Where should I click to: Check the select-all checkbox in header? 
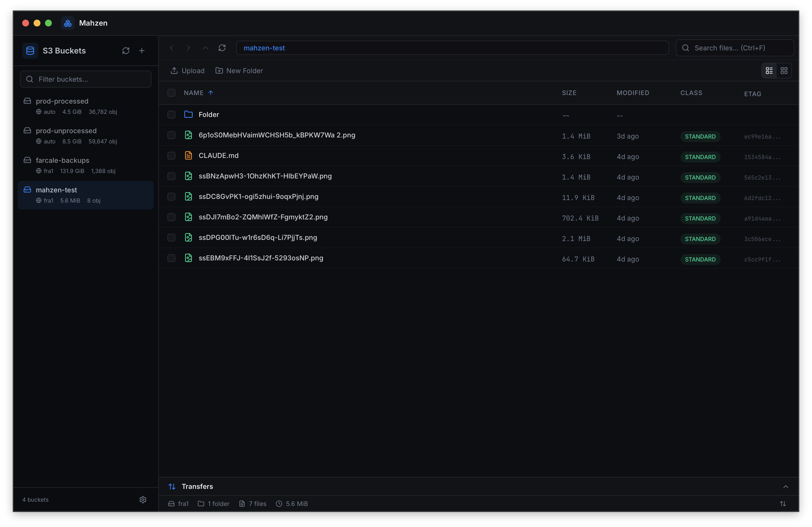pyautogui.click(x=171, y=93)
